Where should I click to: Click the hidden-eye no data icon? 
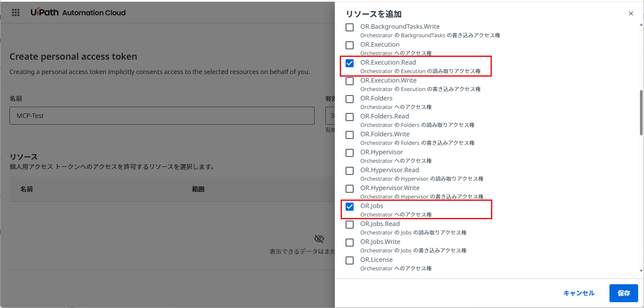tap(319, 239)
